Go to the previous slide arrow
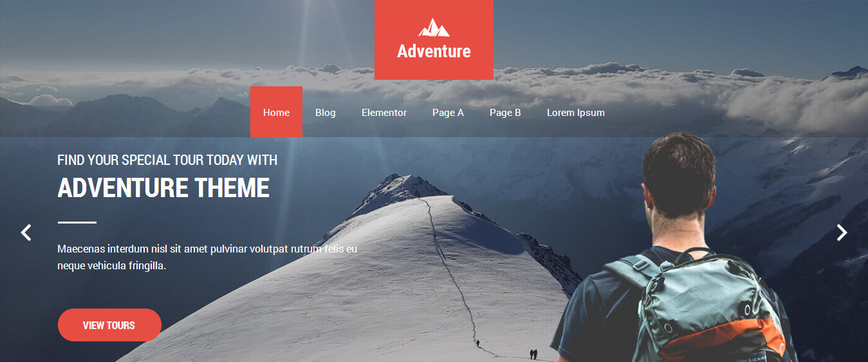 coord(26,233)
